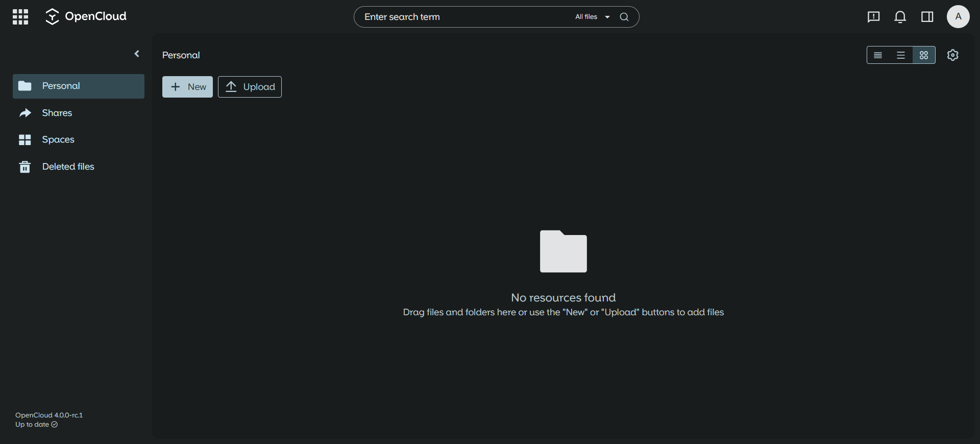Open the user account avatar menu
This screenshot has height=444, width=980.
point(958,17)
